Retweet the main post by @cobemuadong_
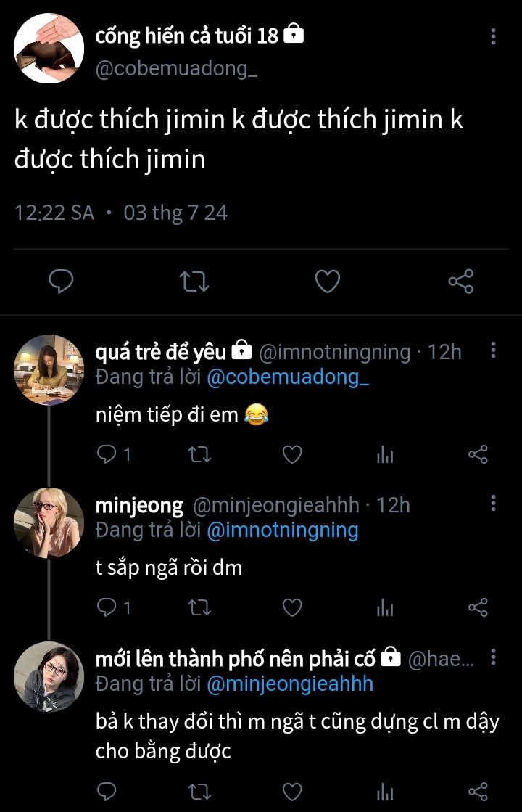 point(194,281)
